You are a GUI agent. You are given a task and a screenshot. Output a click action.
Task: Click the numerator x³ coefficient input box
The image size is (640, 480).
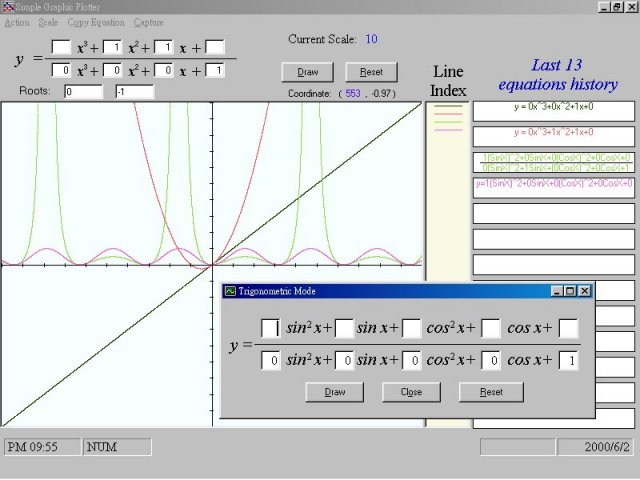(60, 47)
